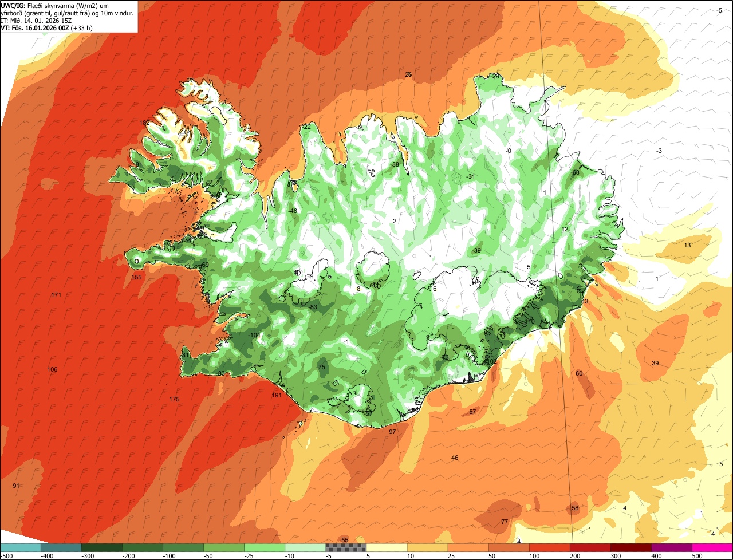Click the legend swatch between -400 and -300

(x=61, y=547)
